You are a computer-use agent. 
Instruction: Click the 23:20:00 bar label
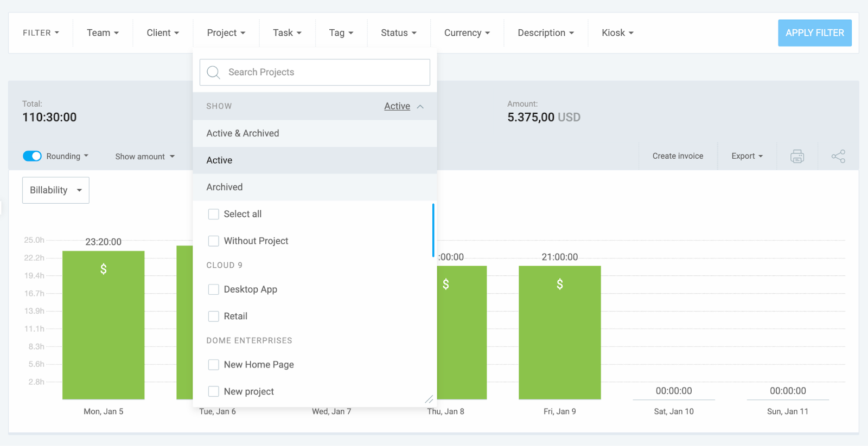coord(103,242)
